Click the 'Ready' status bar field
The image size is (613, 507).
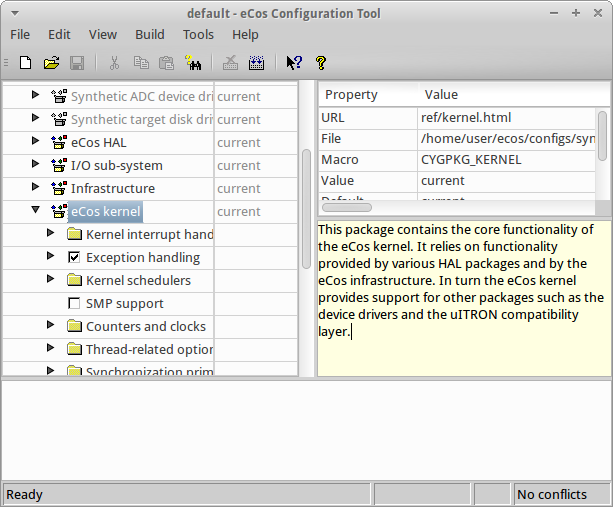pyautogui.click(x=186, y=494)
